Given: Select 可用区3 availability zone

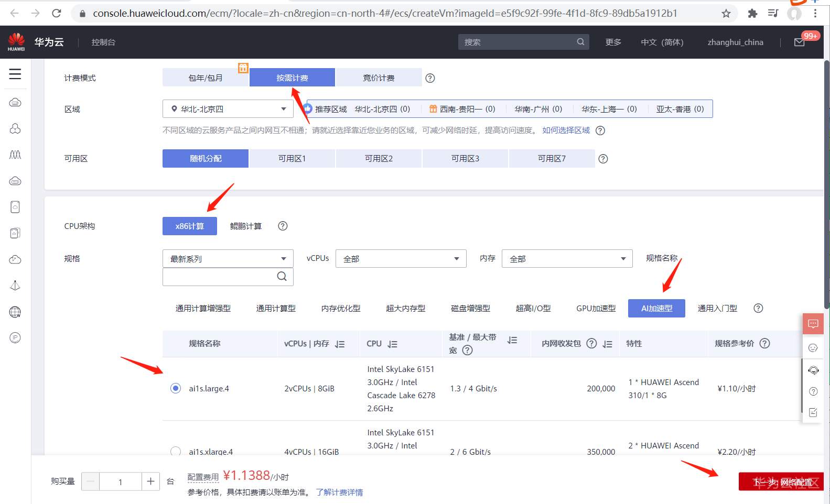Looking at the screenshot, I should click(465, 159).
